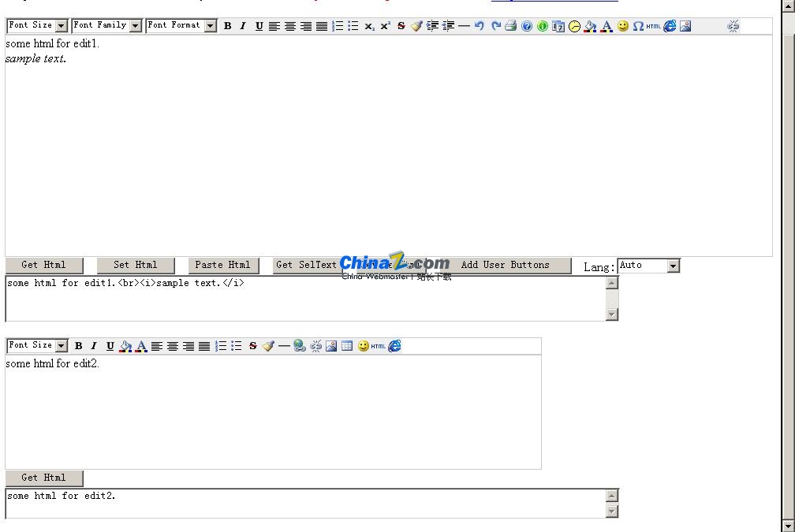Switch edit1 to HTML source view

pos(654,26)
